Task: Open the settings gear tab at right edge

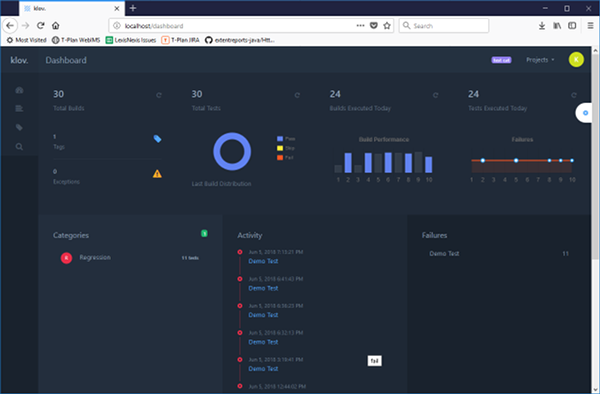Action: (585, 113)
